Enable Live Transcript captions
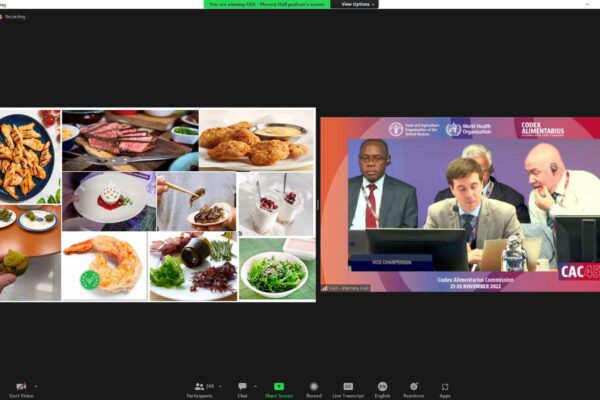The image size is (600, 400). click(x=348, y=388)
